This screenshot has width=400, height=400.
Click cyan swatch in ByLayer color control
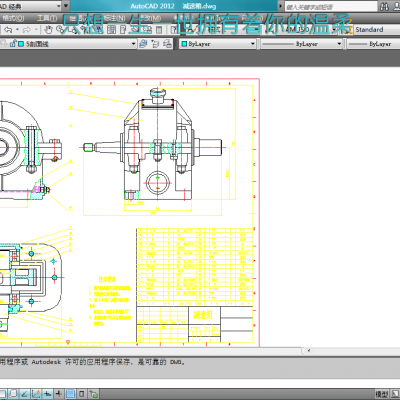(x=184, y=44)
